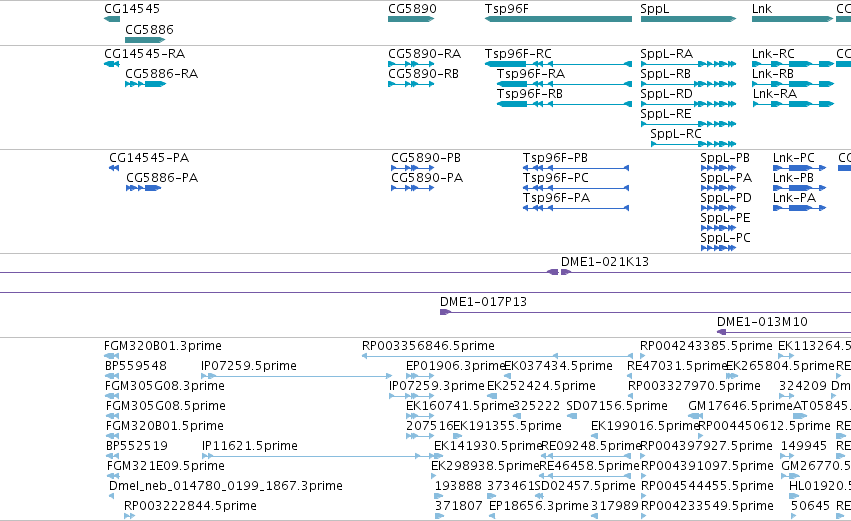Select the FGM320B01.3prime EST label
This screenshot has height=521, width=851.
(163, 346)
